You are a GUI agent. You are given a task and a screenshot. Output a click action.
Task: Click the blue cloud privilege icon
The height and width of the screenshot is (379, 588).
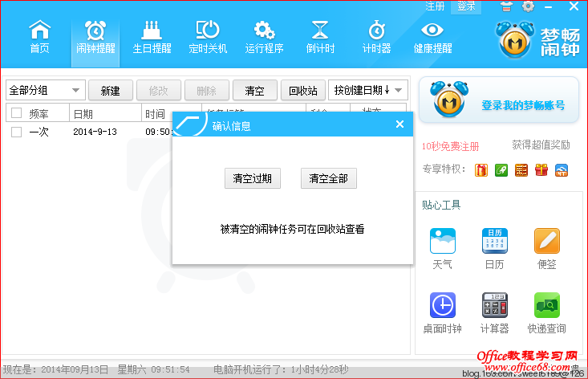pyautogui.click(x=562, y=170)
